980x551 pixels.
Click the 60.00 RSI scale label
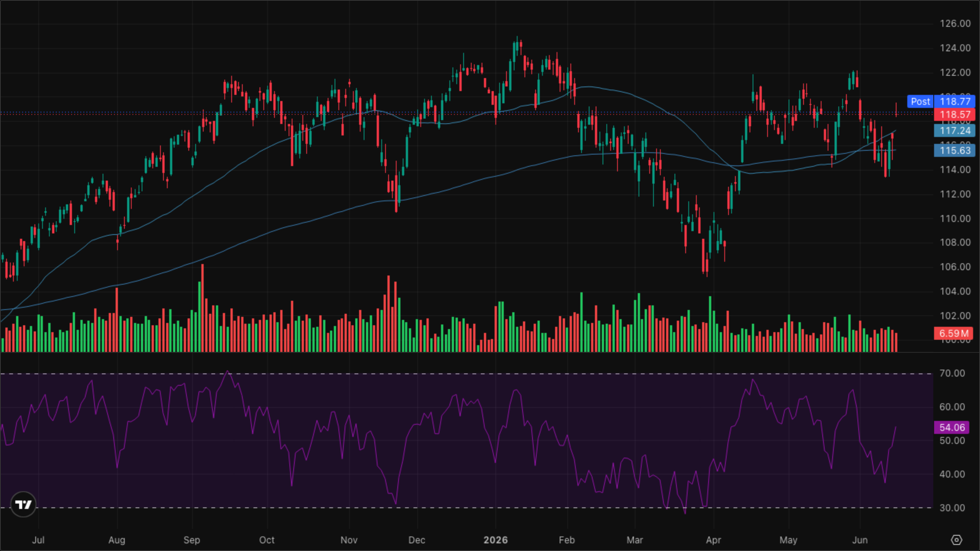(952, 407)
